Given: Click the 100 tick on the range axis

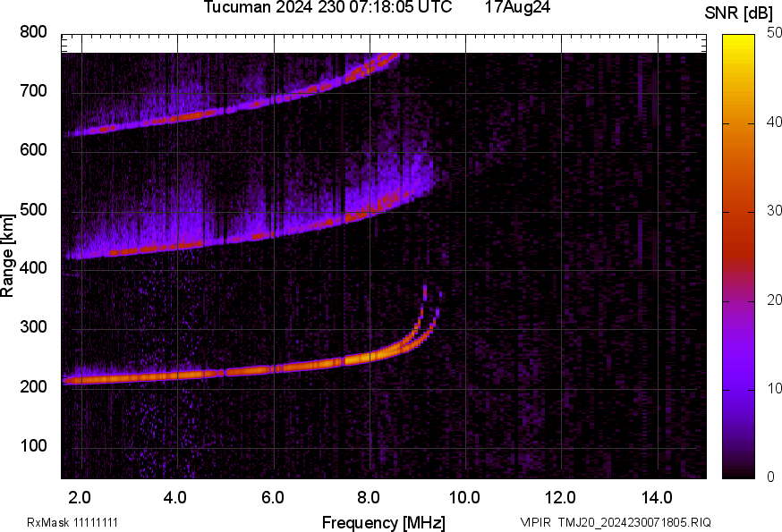Looking at the screenshot, I should [x=33, y=446].
